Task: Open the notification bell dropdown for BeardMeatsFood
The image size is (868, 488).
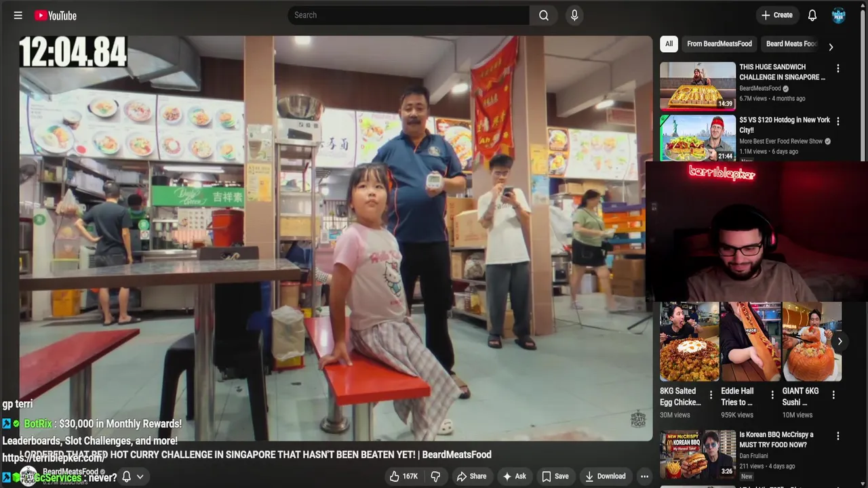Action: 132,476
